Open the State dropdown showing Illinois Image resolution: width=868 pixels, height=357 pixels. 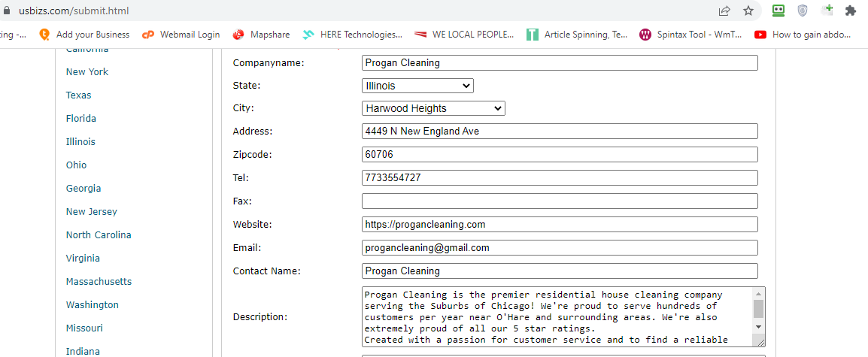tap(417, 86)
